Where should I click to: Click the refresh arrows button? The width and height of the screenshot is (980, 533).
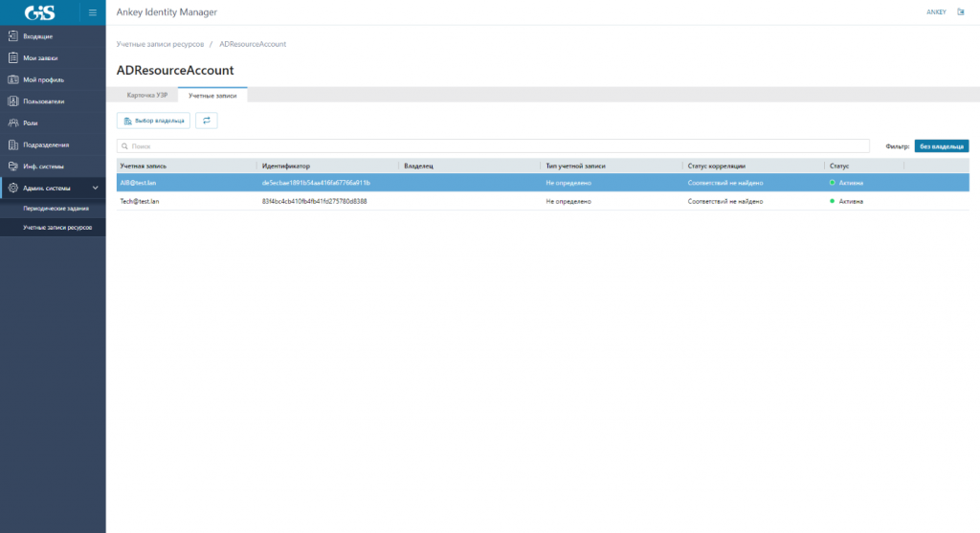pos(207,121)
